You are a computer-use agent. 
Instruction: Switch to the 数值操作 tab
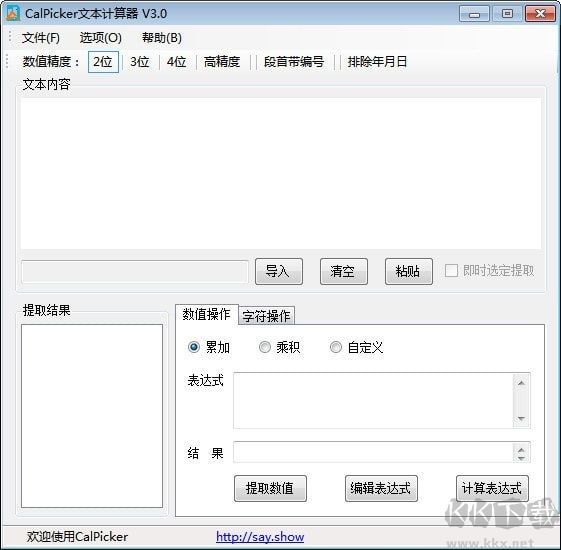pos(206,315)
